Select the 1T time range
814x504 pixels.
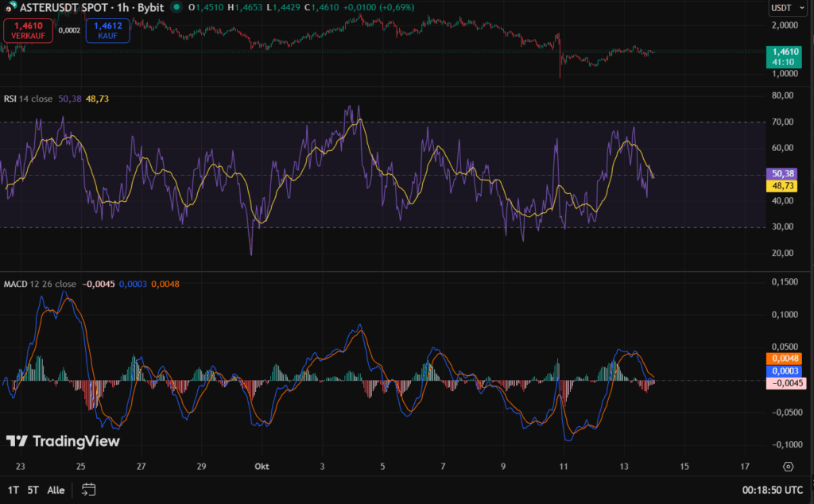13,490
